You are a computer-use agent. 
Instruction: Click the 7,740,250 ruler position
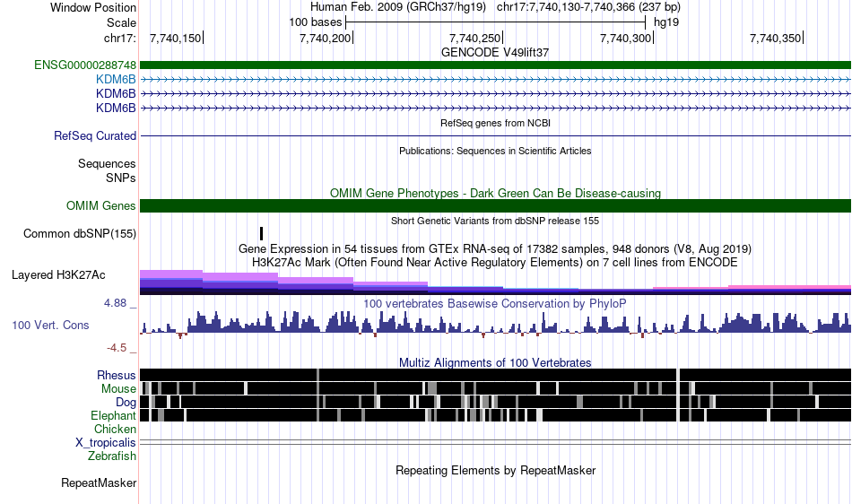click(475, 38)
